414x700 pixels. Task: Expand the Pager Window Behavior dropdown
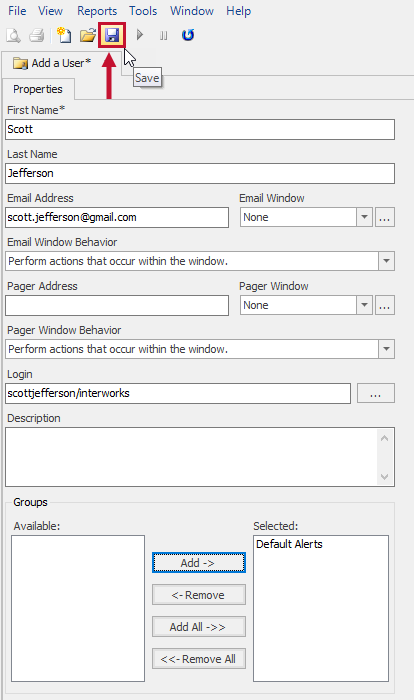tap(386, 349)
